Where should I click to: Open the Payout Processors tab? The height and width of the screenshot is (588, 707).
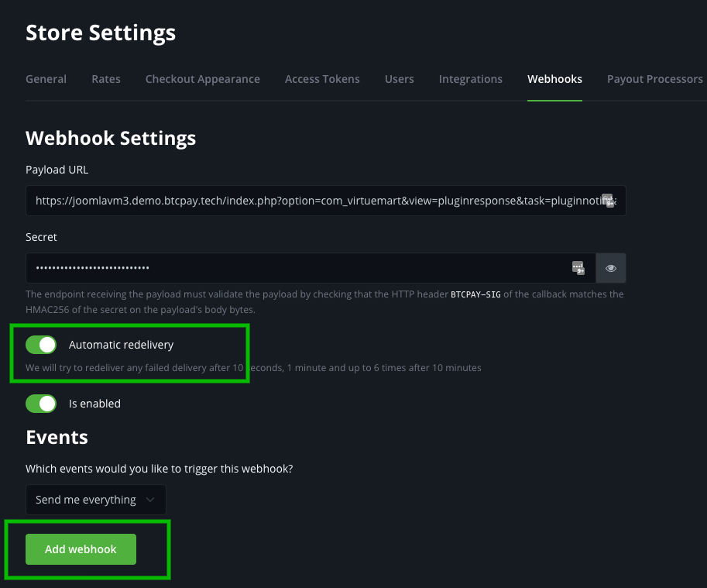coord(655,78)
